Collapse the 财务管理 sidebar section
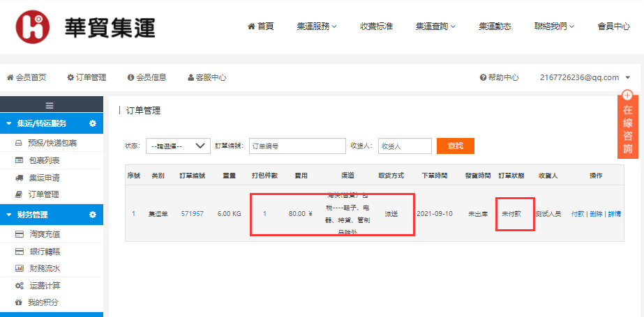This screenshot has height=317, width=644. (9, 215)
